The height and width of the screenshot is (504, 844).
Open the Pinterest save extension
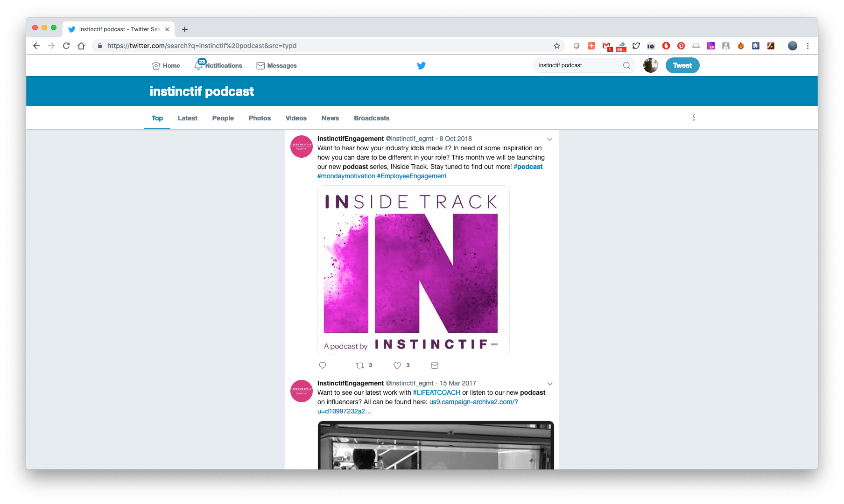(x=681, y=46)
